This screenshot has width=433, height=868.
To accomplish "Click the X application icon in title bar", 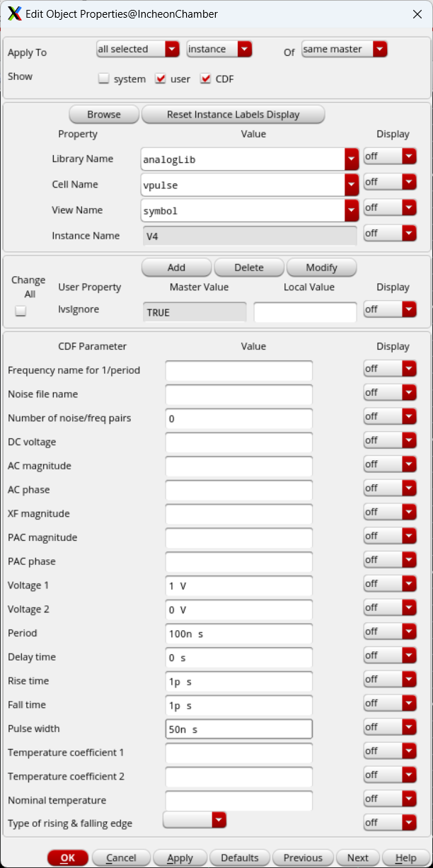I will point(14,13).
